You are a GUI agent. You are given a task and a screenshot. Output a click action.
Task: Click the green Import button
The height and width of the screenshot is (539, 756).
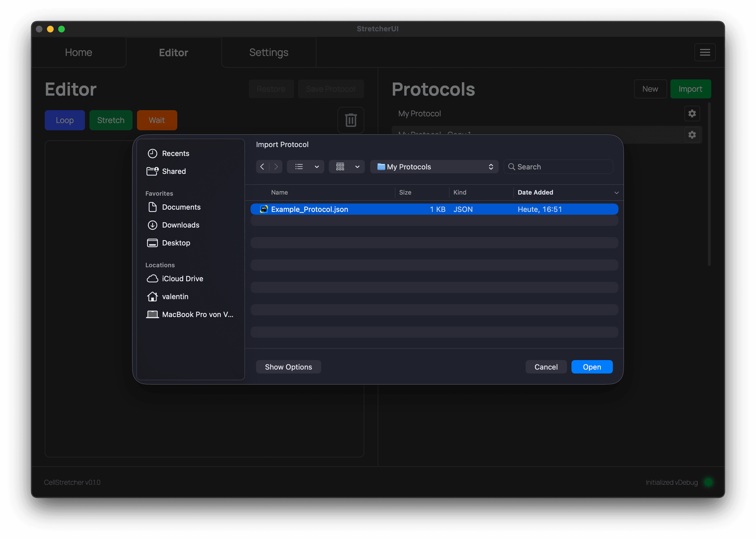(x=690, y=89)
